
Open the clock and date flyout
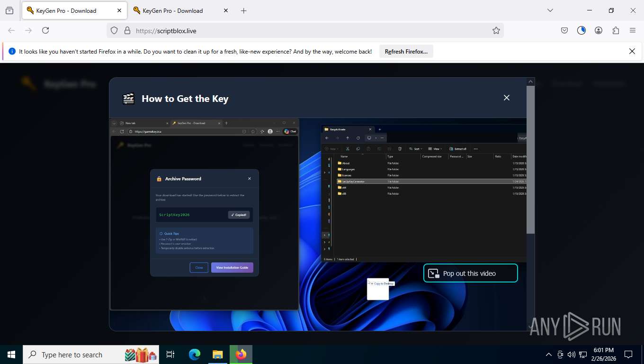click(603, 355)
